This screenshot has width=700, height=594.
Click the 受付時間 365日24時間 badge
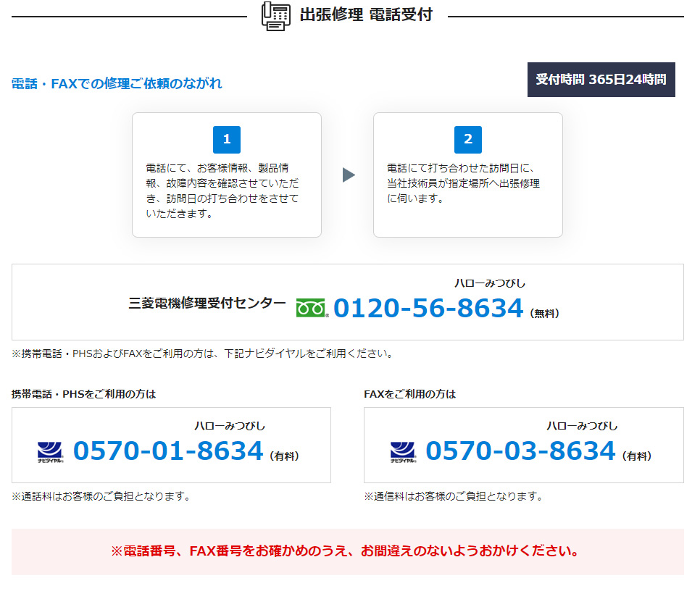click(x=601, y=80)
